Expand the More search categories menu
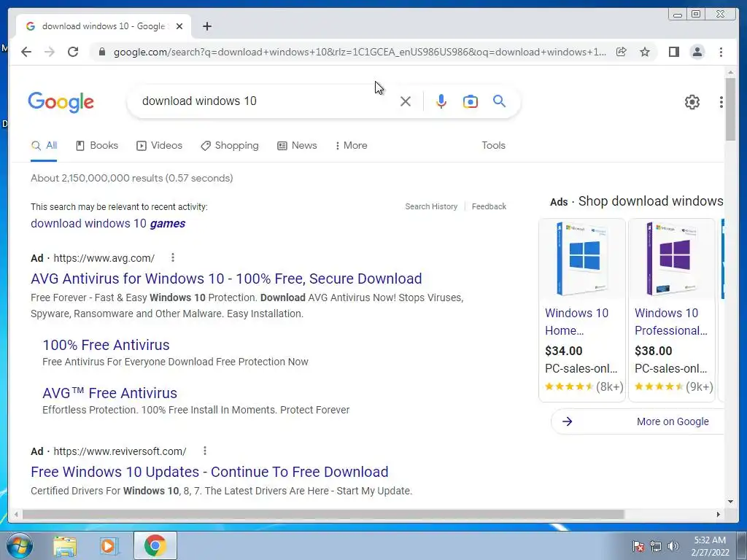The height and width of the screenshot is (560, 747). (351, 145)
